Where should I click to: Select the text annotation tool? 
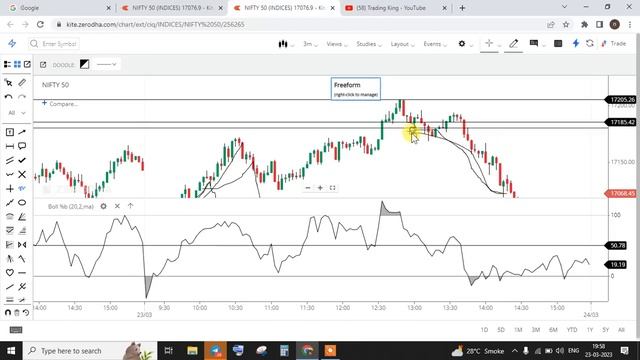(x=10, y=132)
